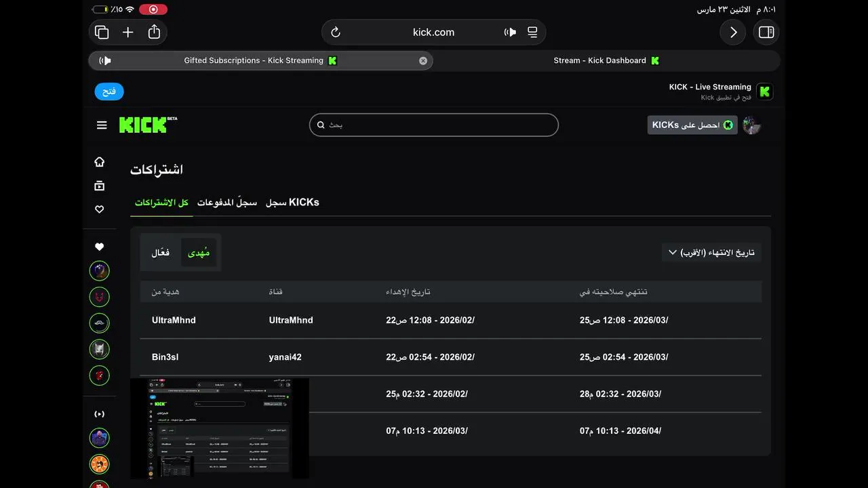Open the purple avatar channel in the sidebar
Image resolution: width=868 pixels, height=488 pixels.
tap(100, 271)
